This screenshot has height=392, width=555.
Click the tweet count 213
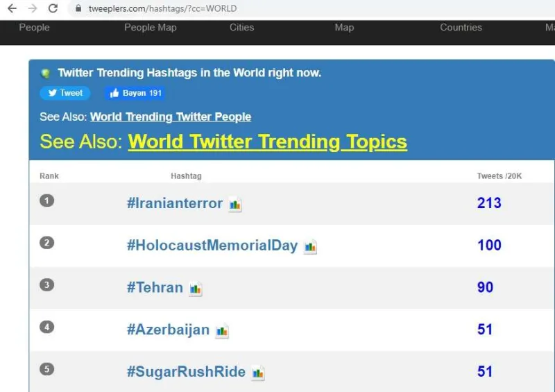tap(489, 203)
